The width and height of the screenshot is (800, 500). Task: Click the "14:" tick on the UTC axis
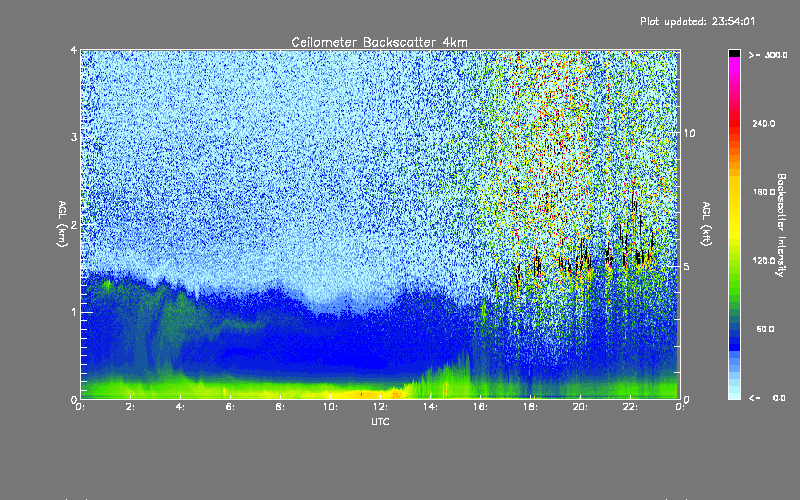430,407
